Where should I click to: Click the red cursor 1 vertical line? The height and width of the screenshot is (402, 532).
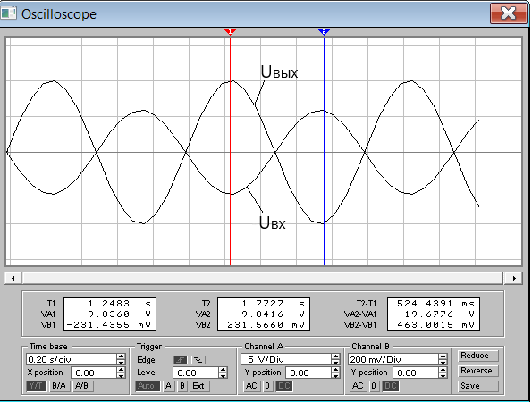coord(231,151)
